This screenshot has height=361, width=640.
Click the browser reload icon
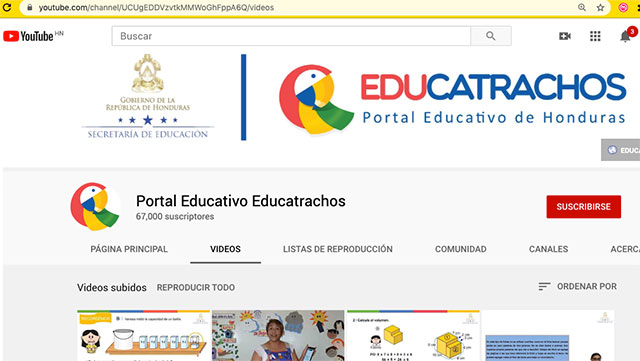pos(7,7)
